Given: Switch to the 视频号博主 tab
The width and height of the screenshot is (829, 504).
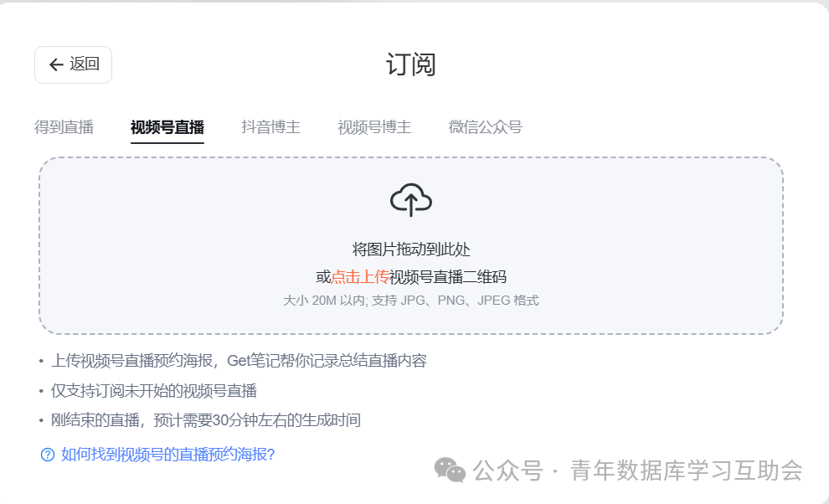Looking at the screenshot, I should [374, 127].
